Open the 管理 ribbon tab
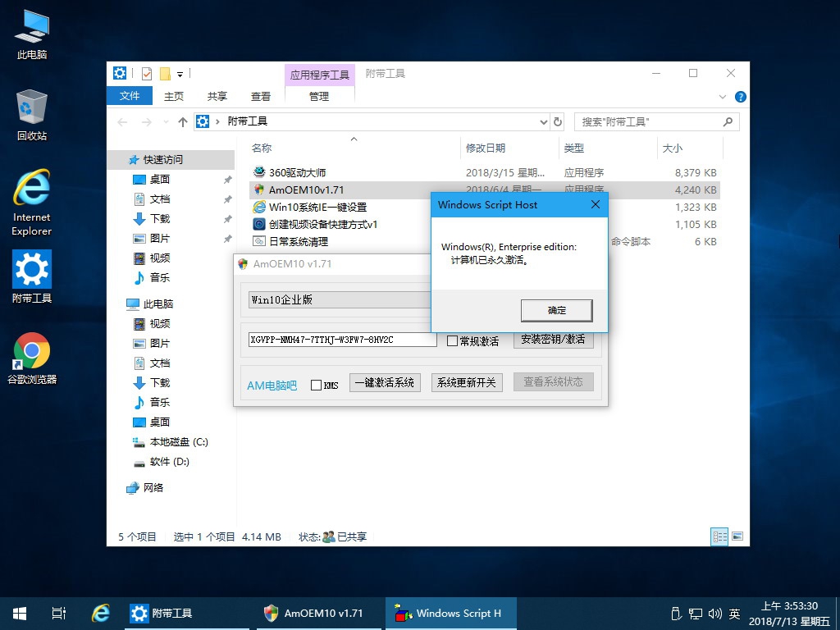The image size is (840, 630). point(319,97)
